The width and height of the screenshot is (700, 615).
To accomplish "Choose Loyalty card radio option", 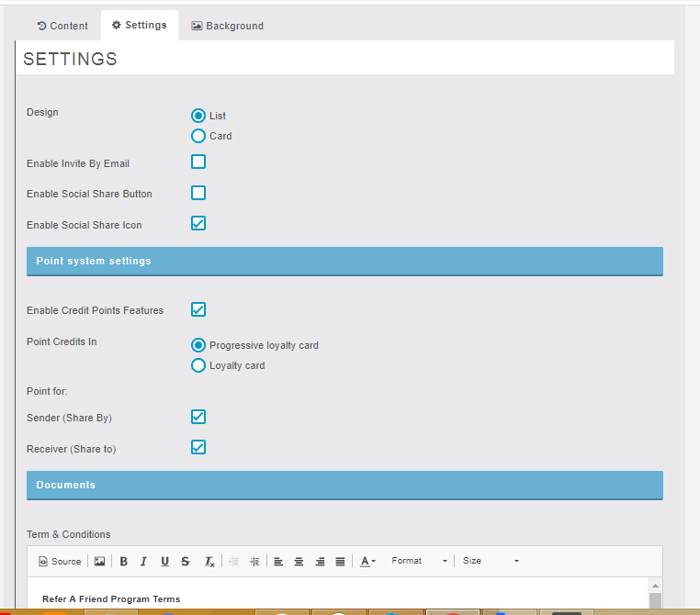I will click(198, 365).
